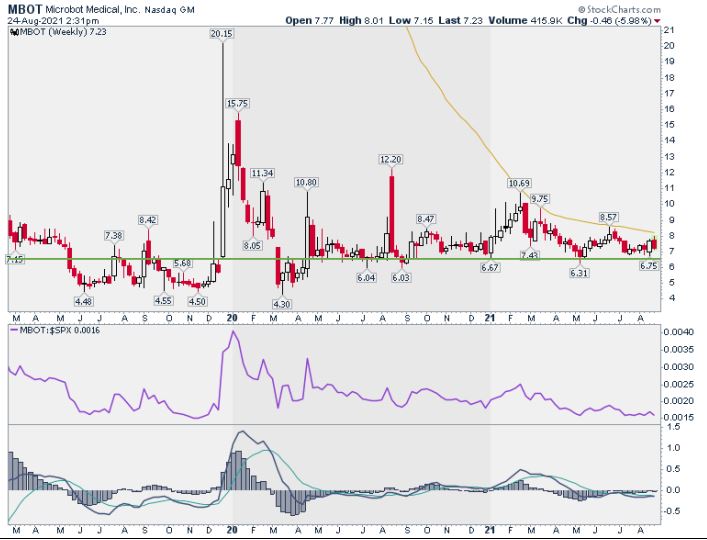Click the 6.04 low price label
The height and width of the screenshot is (540, 707).
366,278
